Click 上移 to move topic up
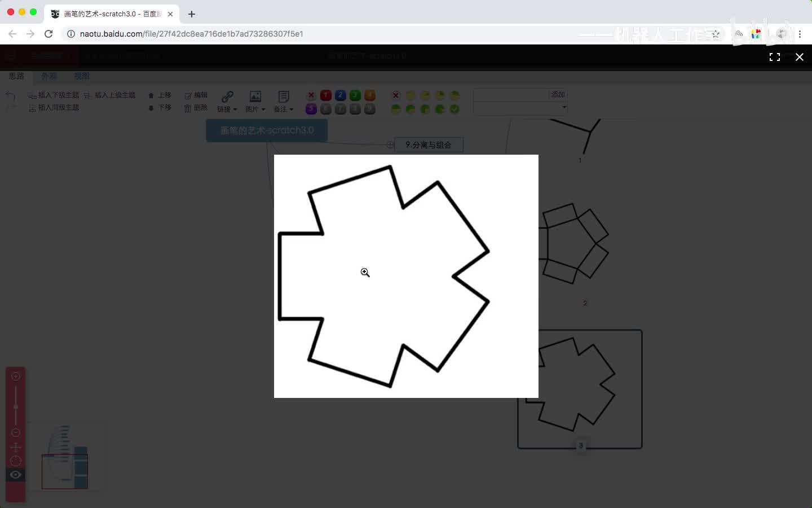 (160, 95)
